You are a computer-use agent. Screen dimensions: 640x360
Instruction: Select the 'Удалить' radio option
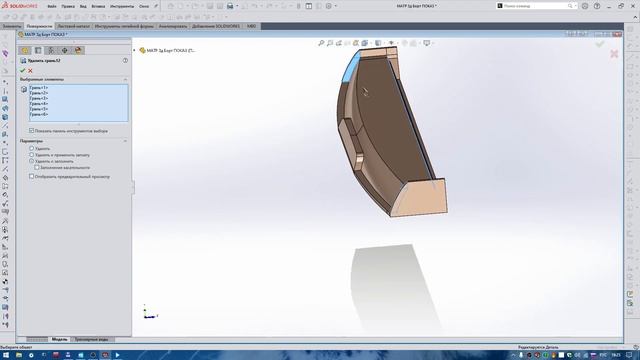click(31, 149)
